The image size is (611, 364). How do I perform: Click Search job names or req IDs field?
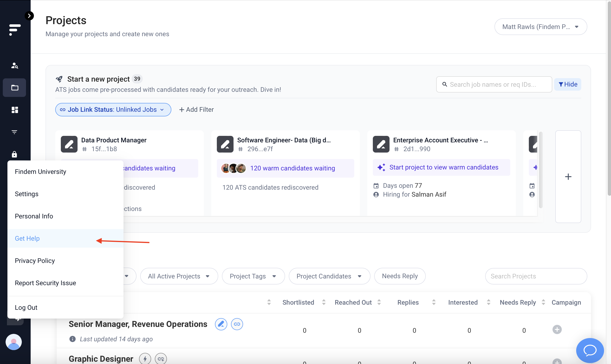pos(494,84)
